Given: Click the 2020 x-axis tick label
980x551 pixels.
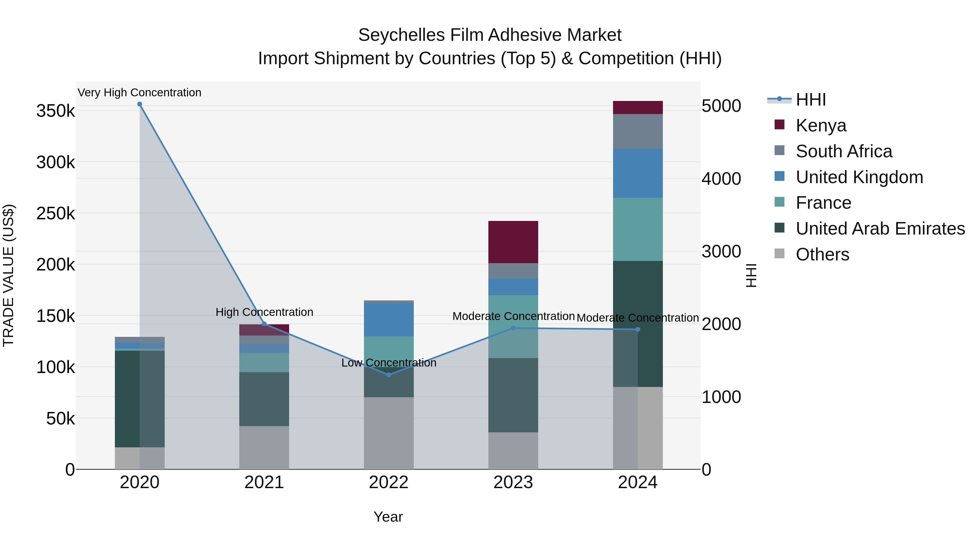Looking at the screenshot, I should (x=140, y=482).
